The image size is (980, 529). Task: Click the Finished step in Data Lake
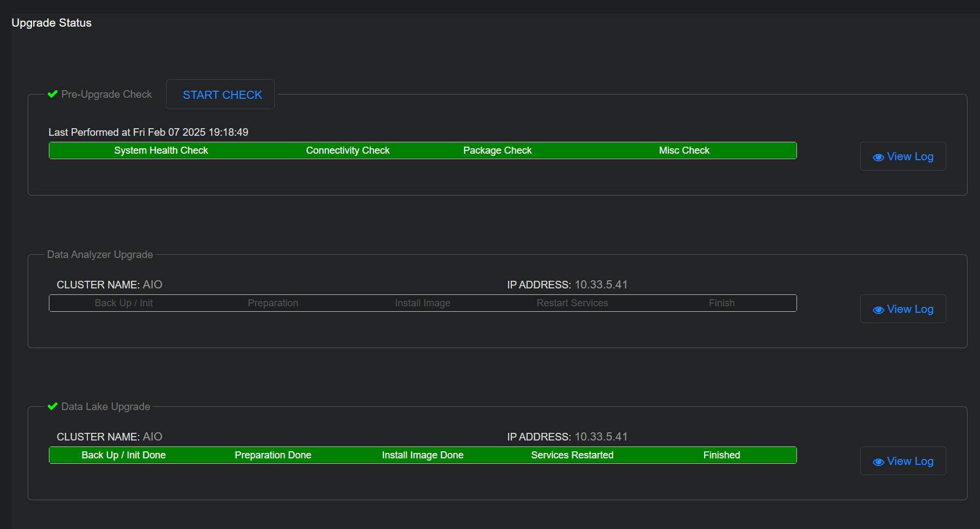pyautogui.click(x=722, y=455)
